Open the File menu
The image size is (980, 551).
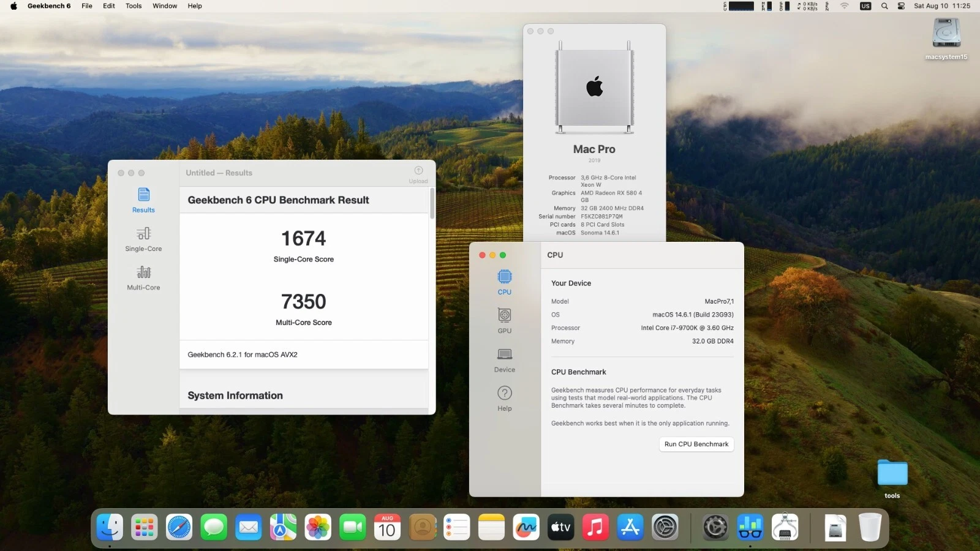[87, 6]
